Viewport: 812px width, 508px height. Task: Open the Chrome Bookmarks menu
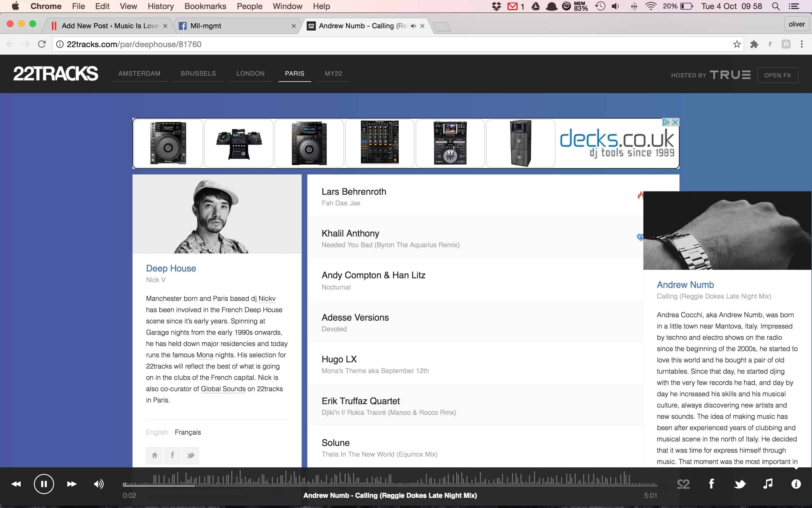205,6
